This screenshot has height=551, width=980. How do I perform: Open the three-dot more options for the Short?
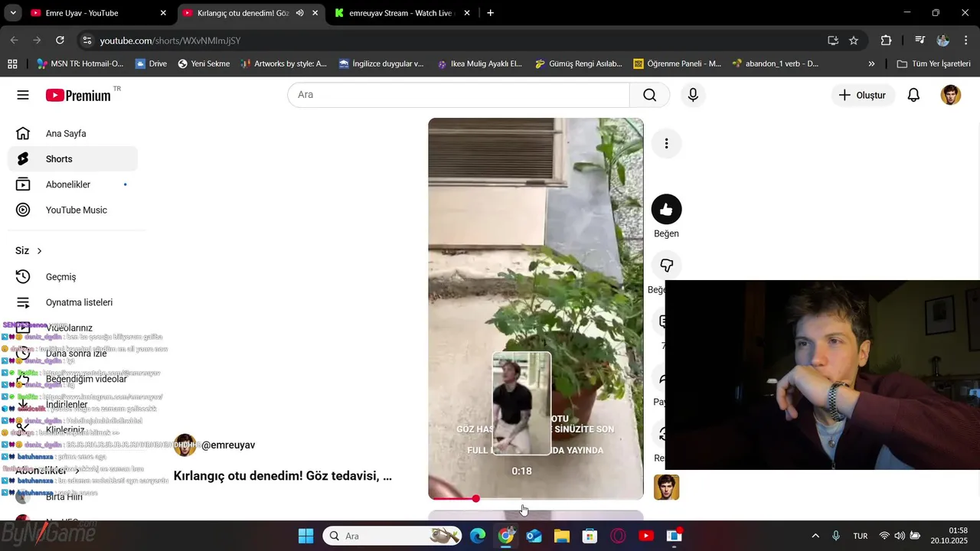click(666, 144)
